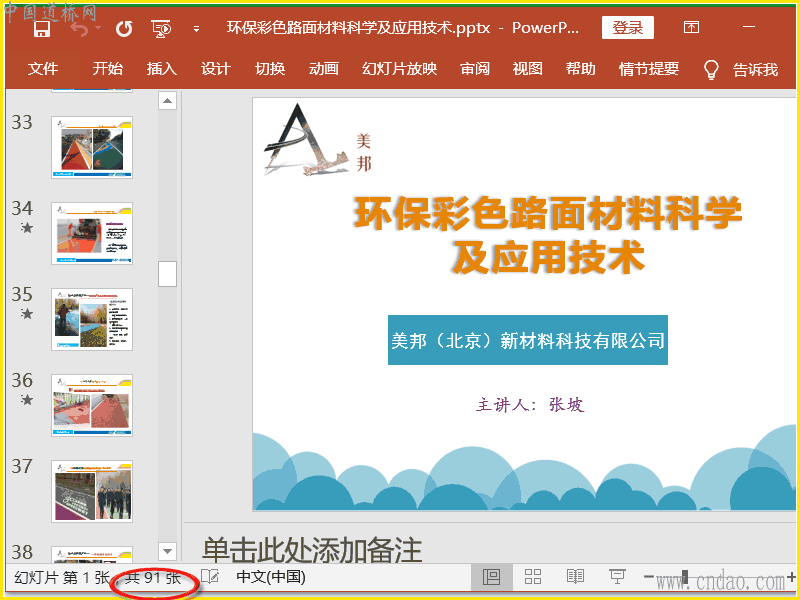Select slide 36 thumbnail
800x600 pixels.
tap(92, 405)
